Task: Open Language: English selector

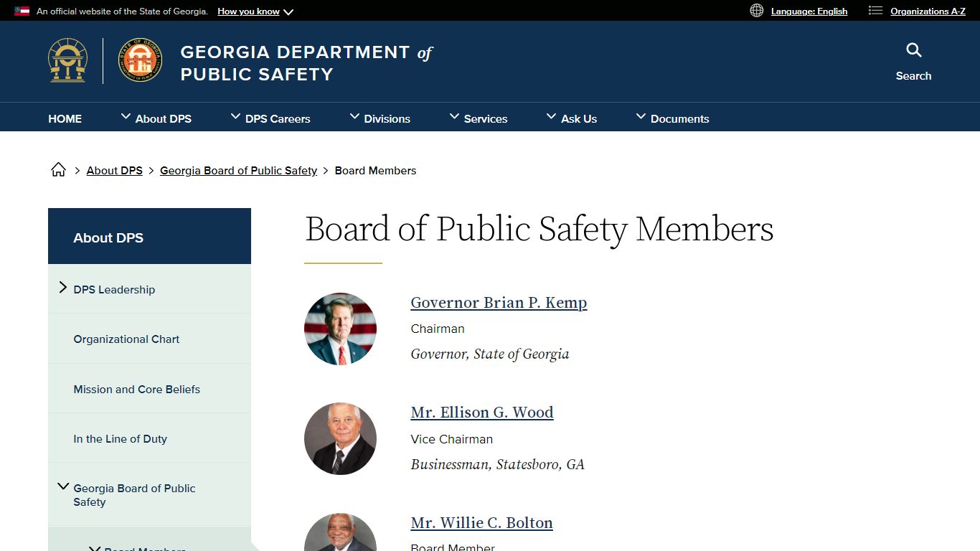Action: [x=809, y=11]
